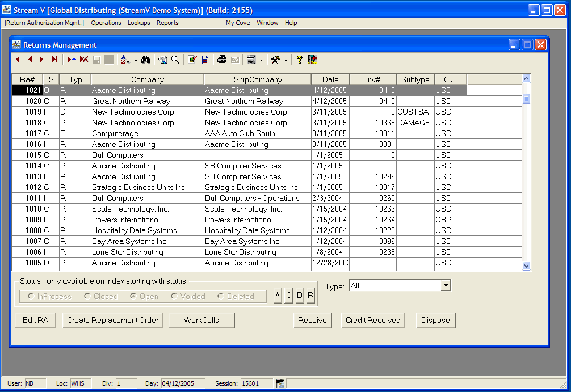Open Return Authorization Mgmt. menu
The image size is (571, 392).
pos(44,23)
